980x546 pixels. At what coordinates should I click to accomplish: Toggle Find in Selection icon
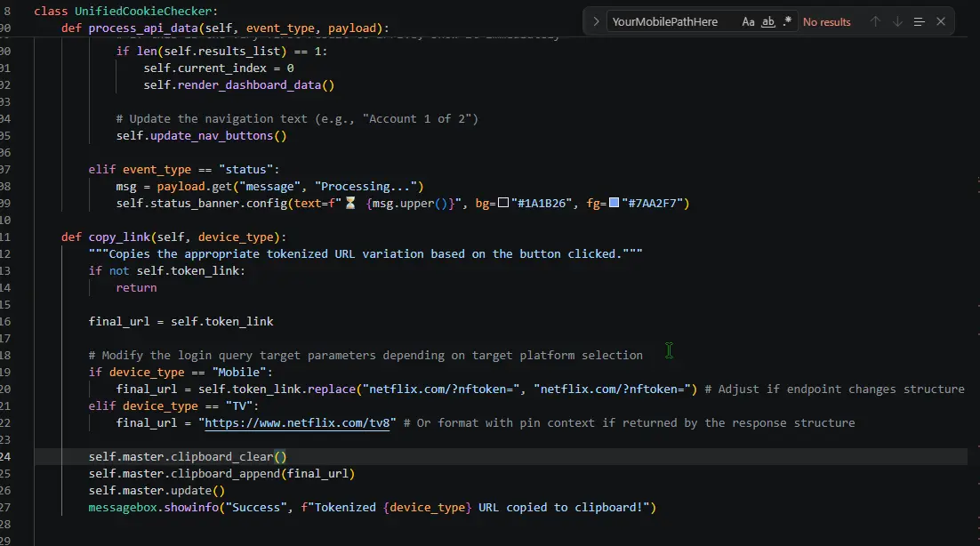tap(919, 22)
